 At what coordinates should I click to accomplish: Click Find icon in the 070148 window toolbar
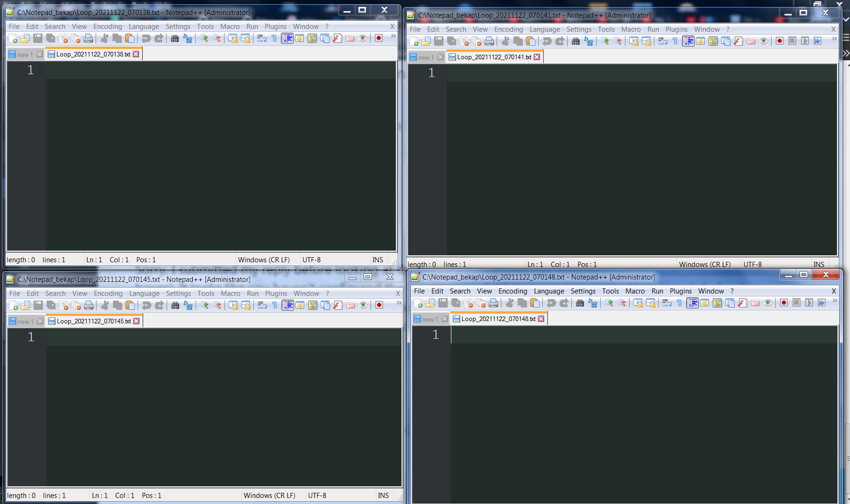tap(580, 303)
